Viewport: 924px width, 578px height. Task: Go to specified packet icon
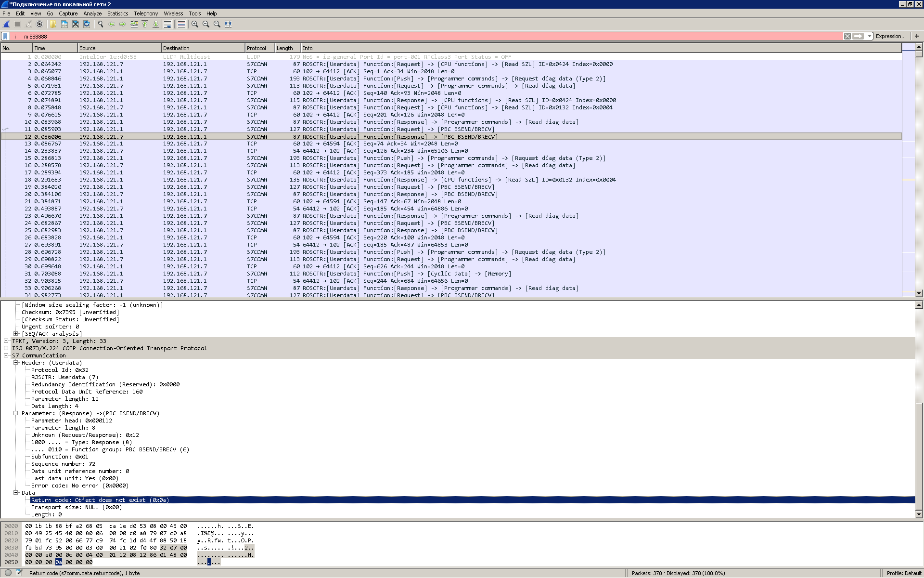point(134,24)
